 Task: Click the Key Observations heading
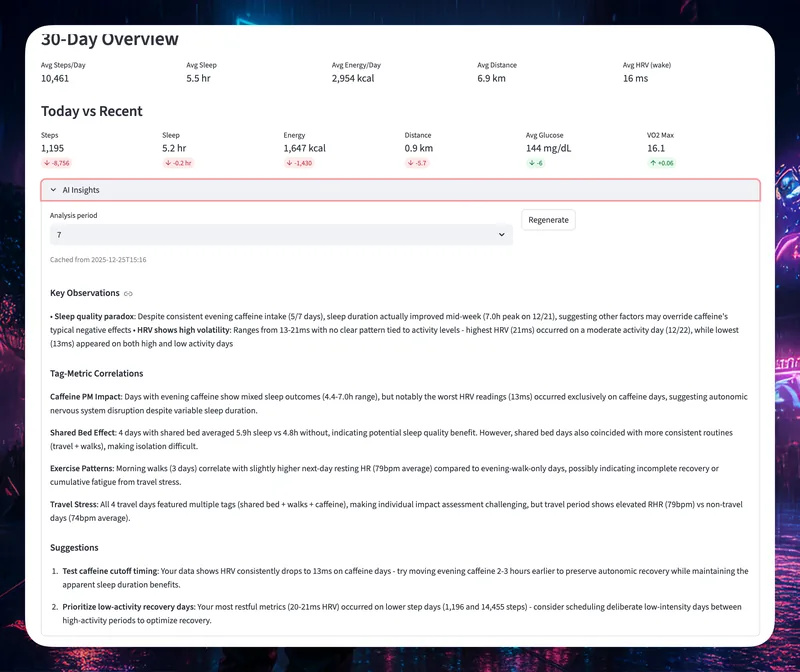pyautogui.click(x=84, y=293)
